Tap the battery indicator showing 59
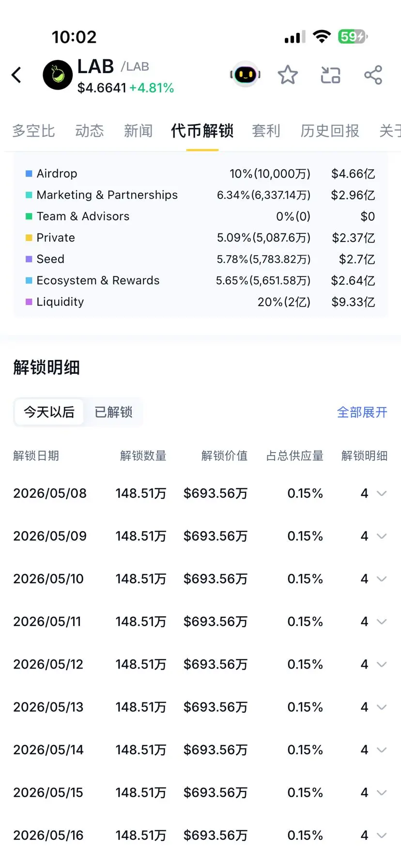This screenshot has height=868, width=401. (353, 36)
